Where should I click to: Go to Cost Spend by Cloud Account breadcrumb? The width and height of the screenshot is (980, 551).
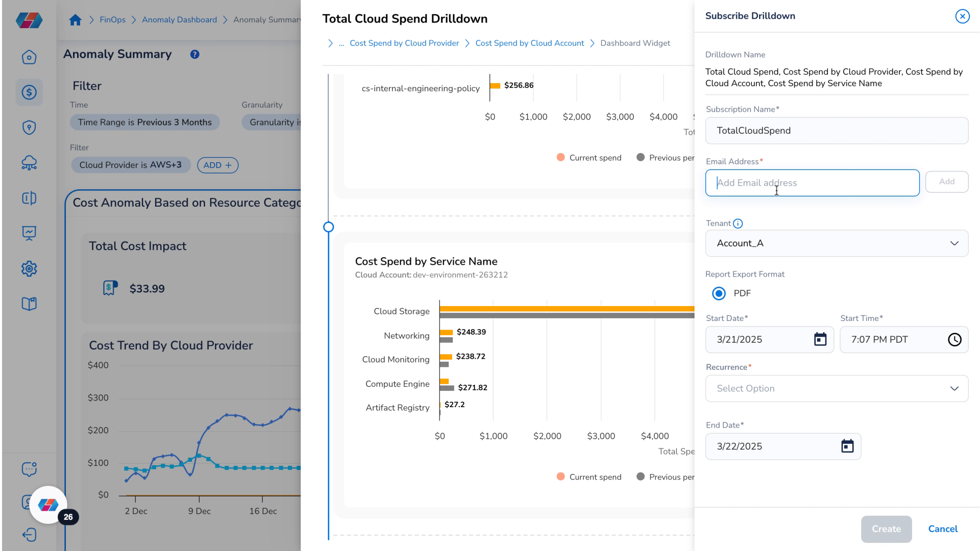pyautogui.click(x=529, y=43)
